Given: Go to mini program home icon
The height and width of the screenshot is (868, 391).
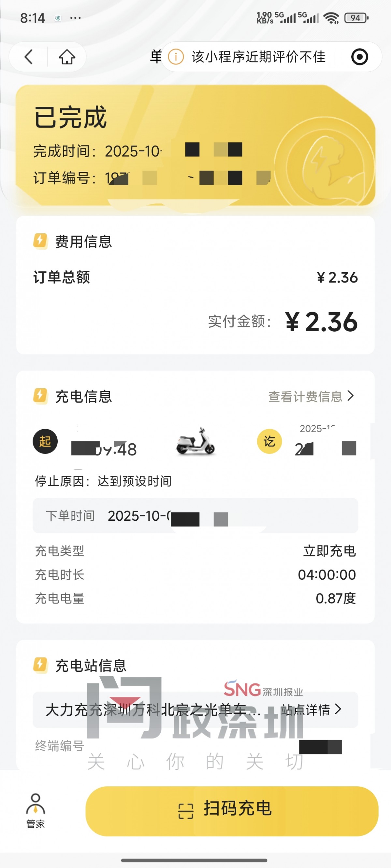Looking at the screenshot, I should click(67, 57).
